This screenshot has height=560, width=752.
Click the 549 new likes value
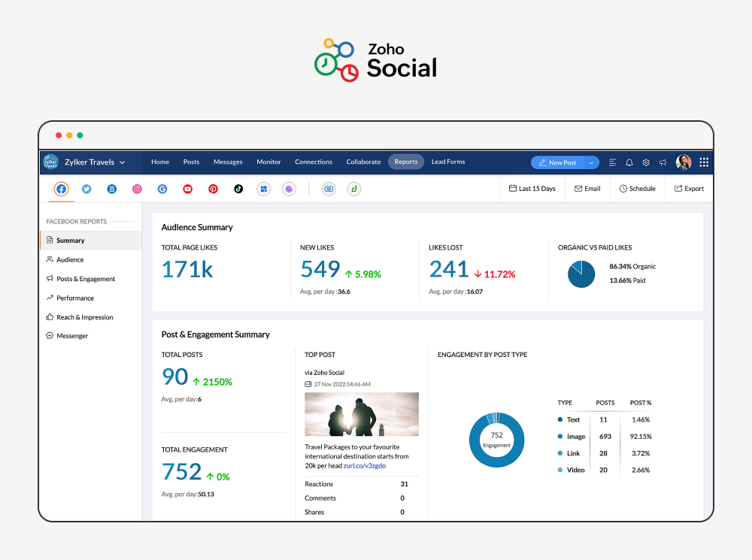320,269
